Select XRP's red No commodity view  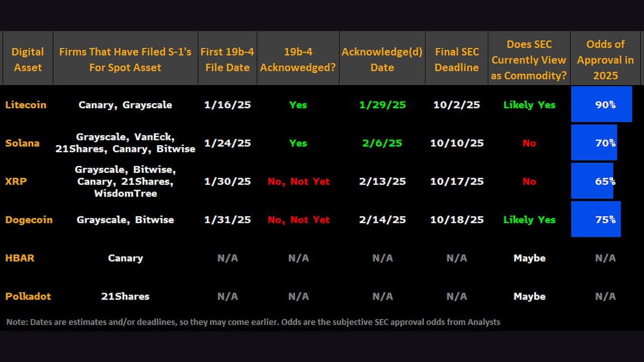pos(529,181)
